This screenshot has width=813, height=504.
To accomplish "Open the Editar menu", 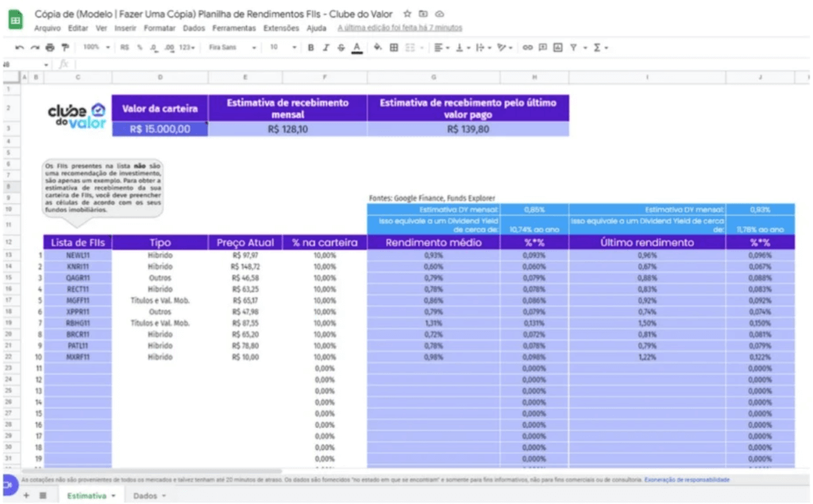I will (x=78, y=28).
